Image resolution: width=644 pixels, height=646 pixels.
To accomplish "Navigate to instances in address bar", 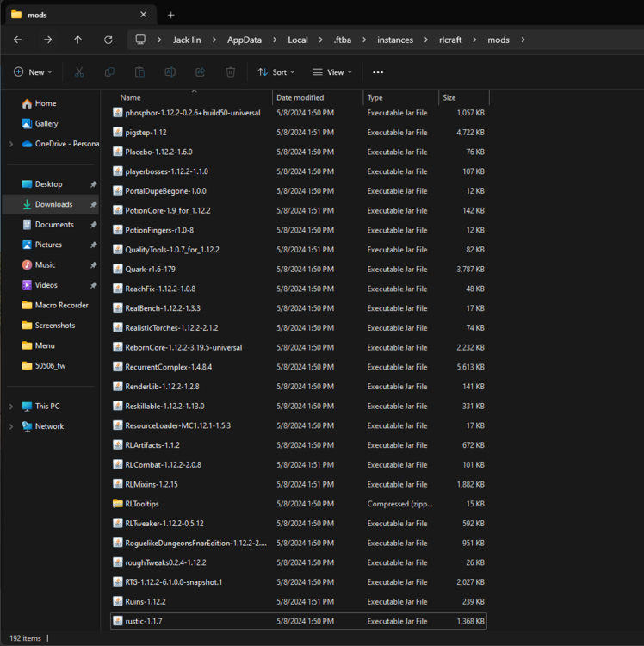I will [395, 40].
